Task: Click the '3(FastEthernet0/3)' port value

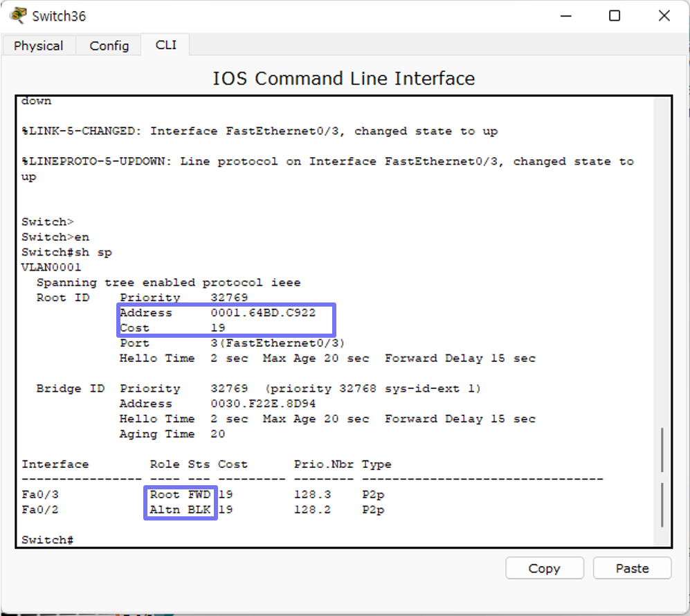Action: pyautogui.click(x=278, y=343)
